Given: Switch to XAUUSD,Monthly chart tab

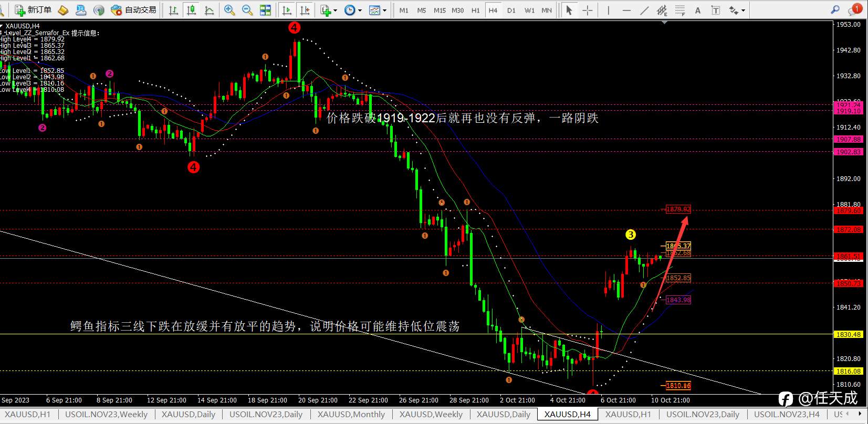Looking at the screenshot, I should point(351,414).
